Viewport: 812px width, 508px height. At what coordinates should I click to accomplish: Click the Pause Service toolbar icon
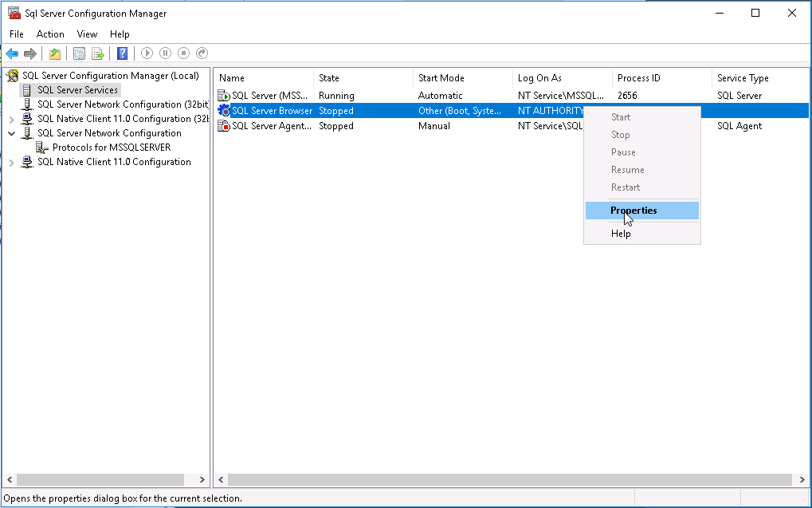point(165,53)
